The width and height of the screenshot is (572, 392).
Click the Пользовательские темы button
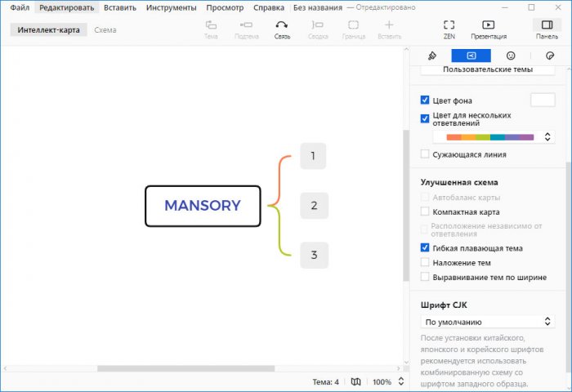click(x=488, y=69)
